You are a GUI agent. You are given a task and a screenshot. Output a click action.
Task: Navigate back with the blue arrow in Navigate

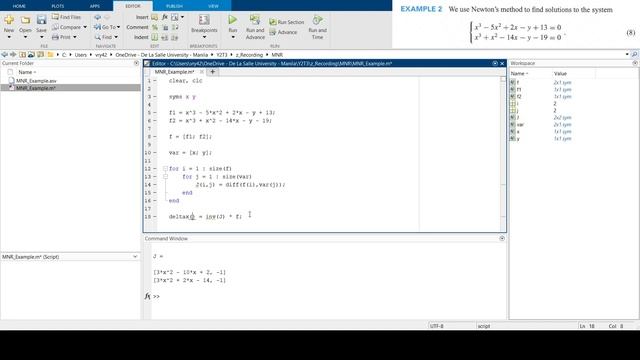[x=97, y=17]
